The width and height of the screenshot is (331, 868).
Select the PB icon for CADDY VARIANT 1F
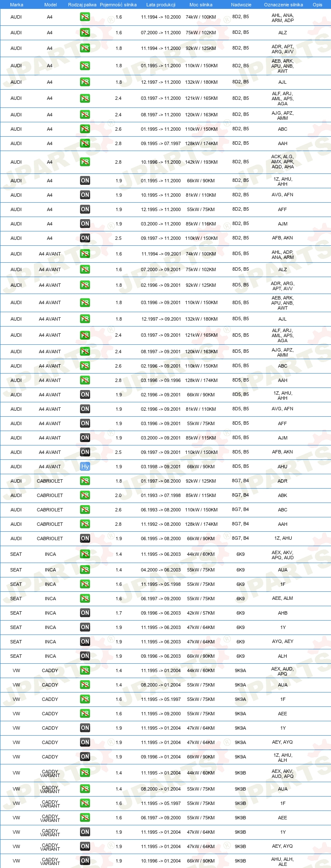pyautogui.click(x=85, y=803)
